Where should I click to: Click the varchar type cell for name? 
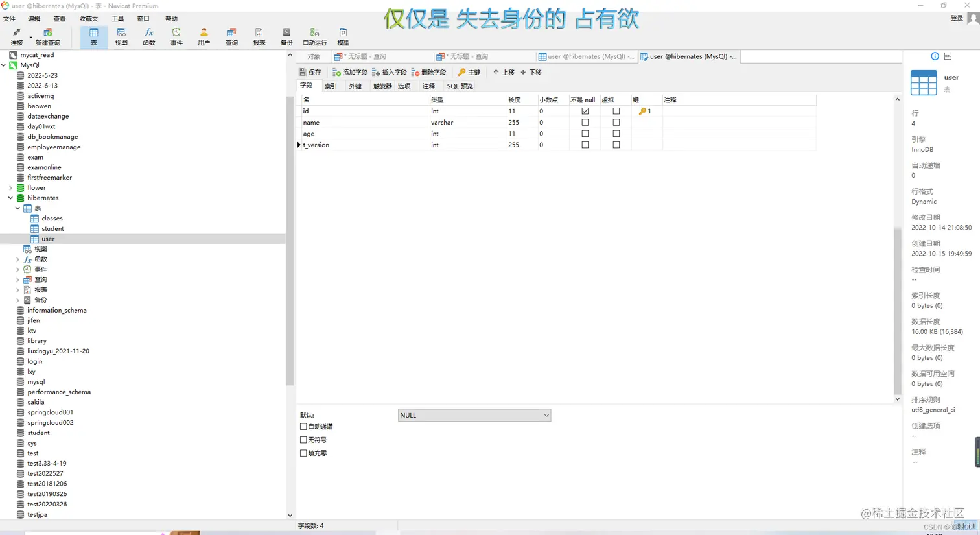467,122
